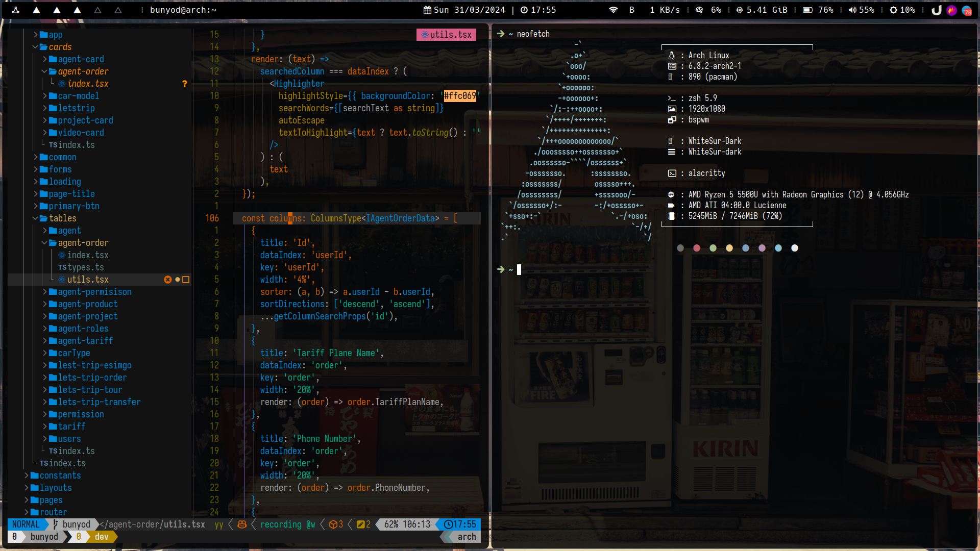Image resolution: width=980 pixels, height=551 pixels.
Task: Click the pink flame tray icon
Action: point(951,10)
